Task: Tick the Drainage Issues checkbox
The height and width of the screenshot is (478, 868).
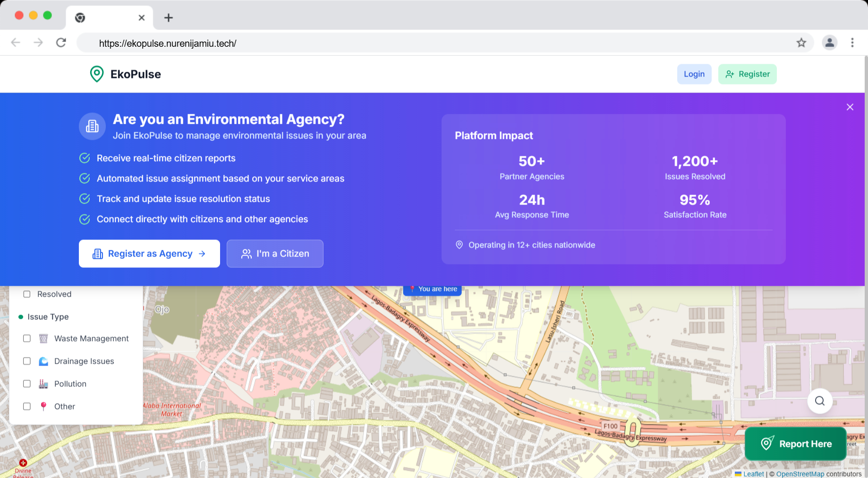Action: [27, 361]
